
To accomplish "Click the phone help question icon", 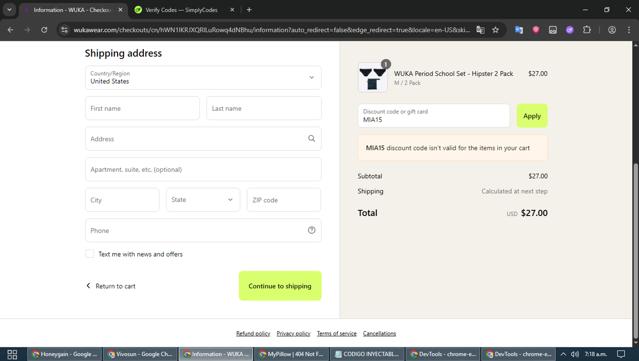I will [311, 230].
